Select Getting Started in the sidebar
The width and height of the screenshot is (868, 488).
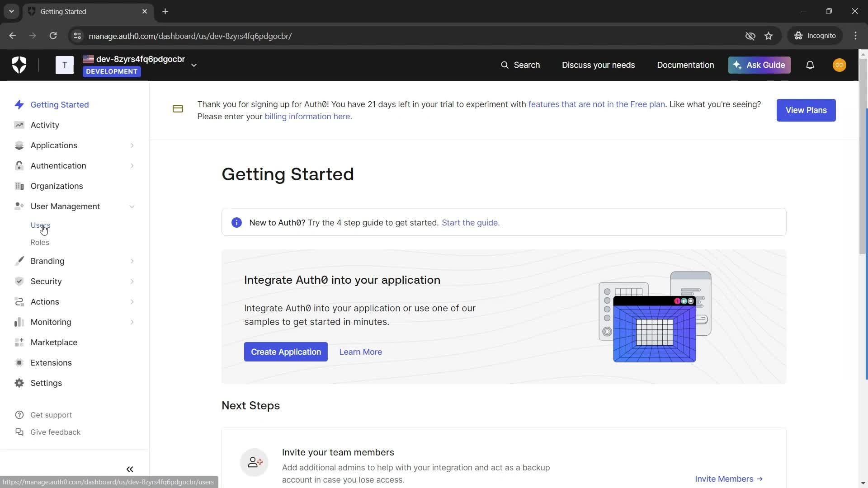60,105
